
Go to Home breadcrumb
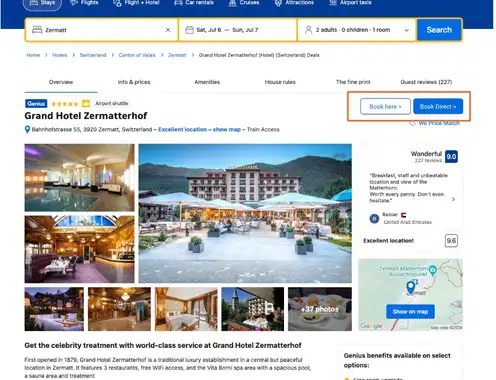click(x=33, y=55)
